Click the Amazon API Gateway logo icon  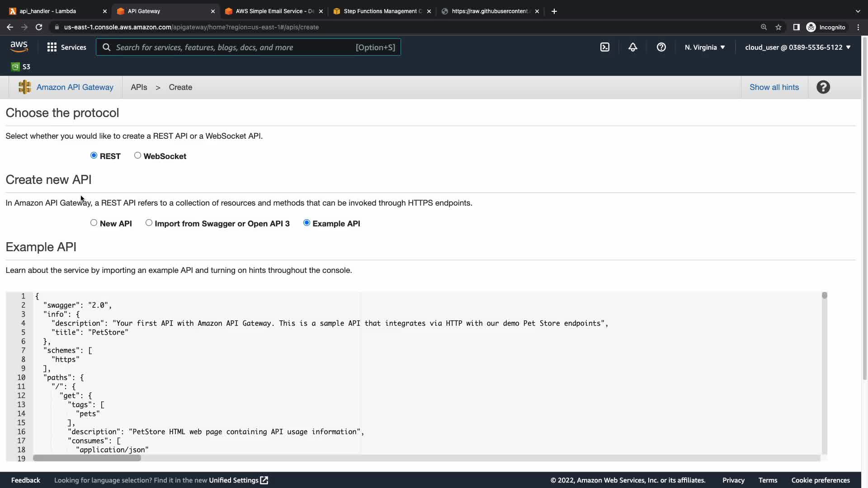(x=25, y=87)
